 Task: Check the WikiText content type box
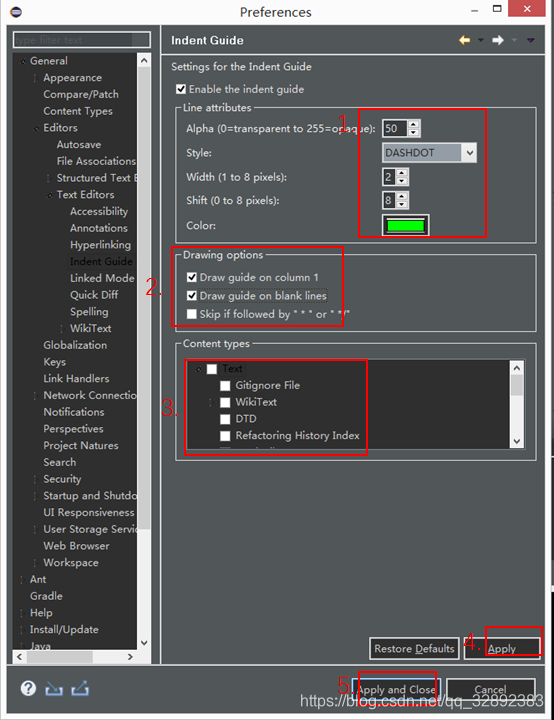tap(225, 402)
